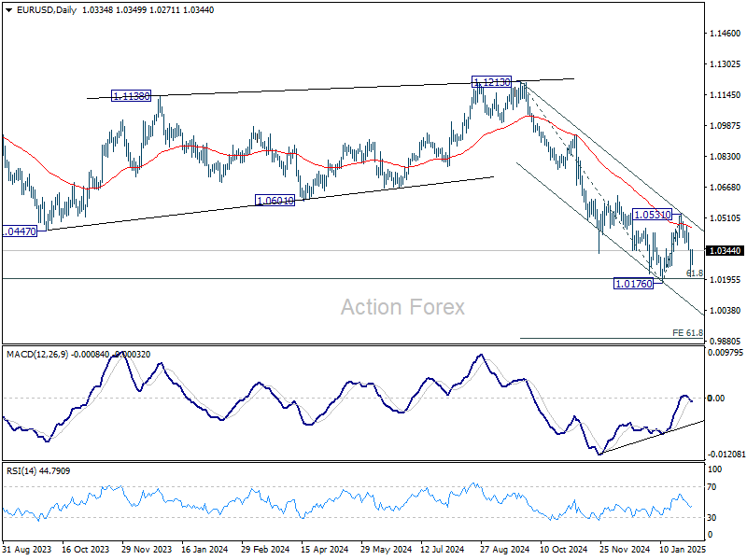
Task: Select the 1.05310 resistance label
Action: tap(653, 215)
